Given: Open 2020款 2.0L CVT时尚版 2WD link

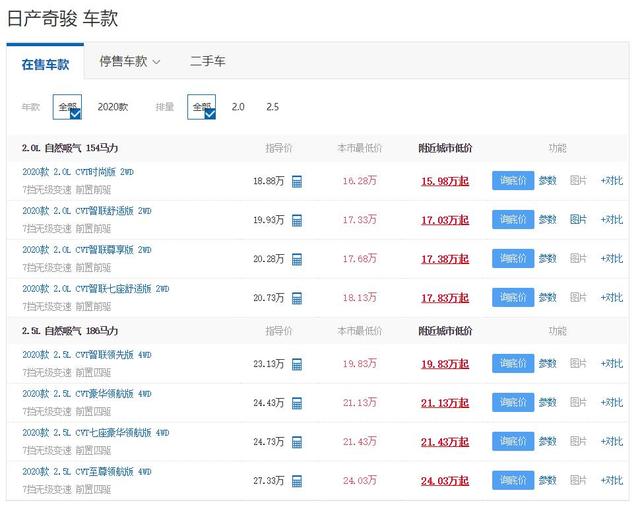Looking at the screenshot, I should [x=78, y=172].
